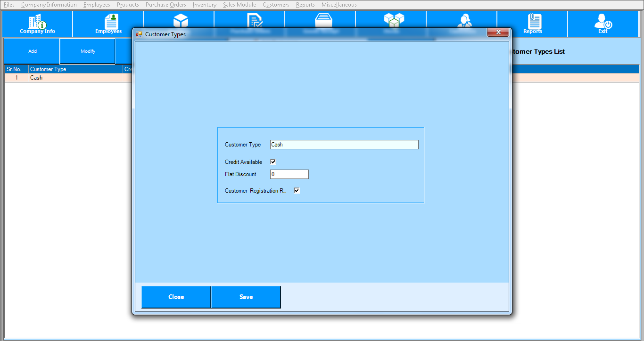Viewport: 644px width, 341px height.
Task: Click the Modify button
Action: 88,51
